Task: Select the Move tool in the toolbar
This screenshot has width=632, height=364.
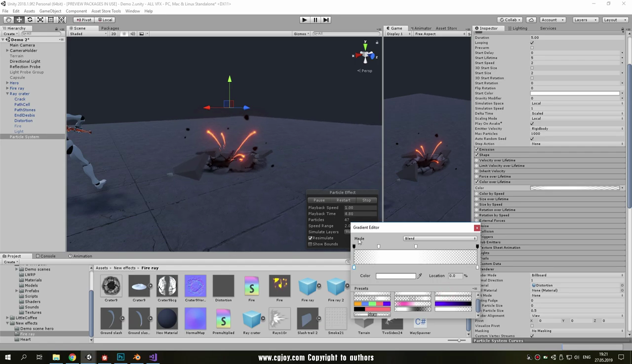Action: [x=19, y=20]
